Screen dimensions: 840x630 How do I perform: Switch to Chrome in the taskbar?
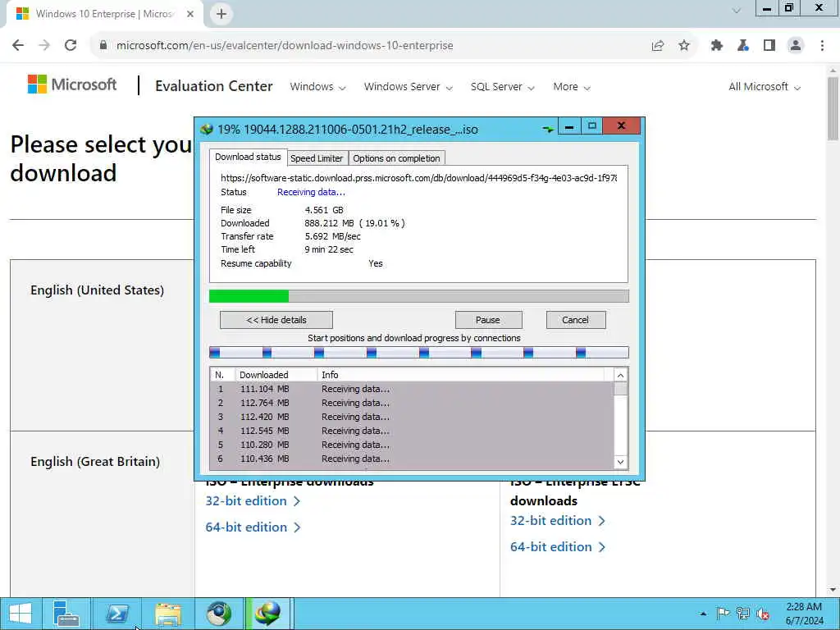pyautogui.click(x=219, y=614)
